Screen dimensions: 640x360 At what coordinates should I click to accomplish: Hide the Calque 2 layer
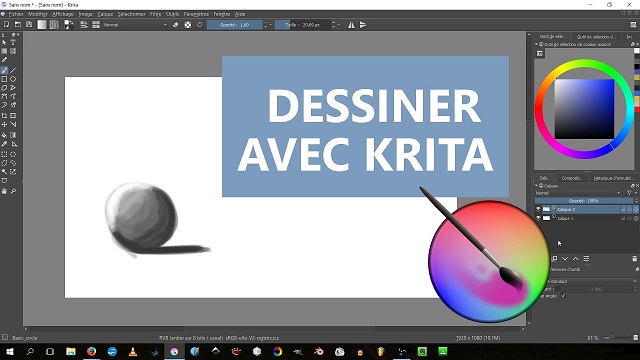click(538, 209)
